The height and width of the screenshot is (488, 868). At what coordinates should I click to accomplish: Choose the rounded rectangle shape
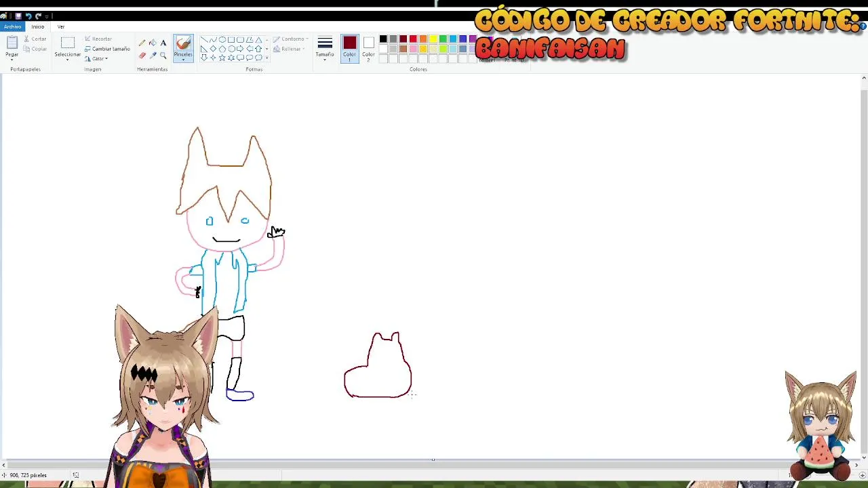(240, 39)
